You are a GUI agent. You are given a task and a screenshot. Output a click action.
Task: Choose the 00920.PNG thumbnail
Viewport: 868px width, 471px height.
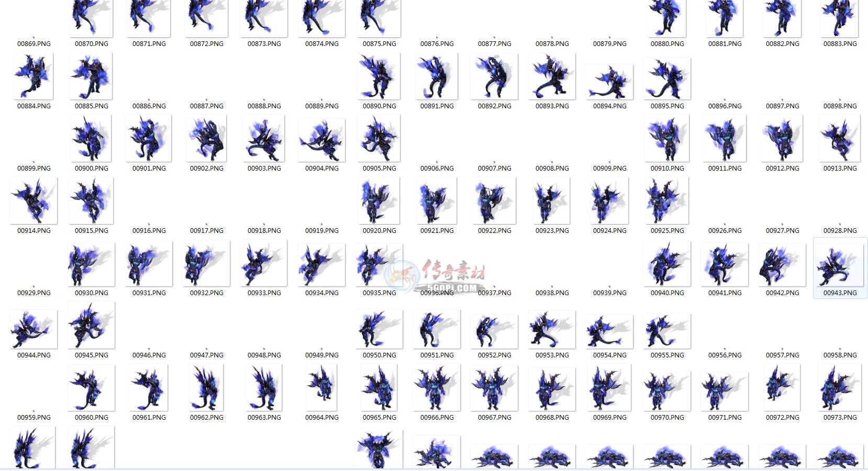379,201
